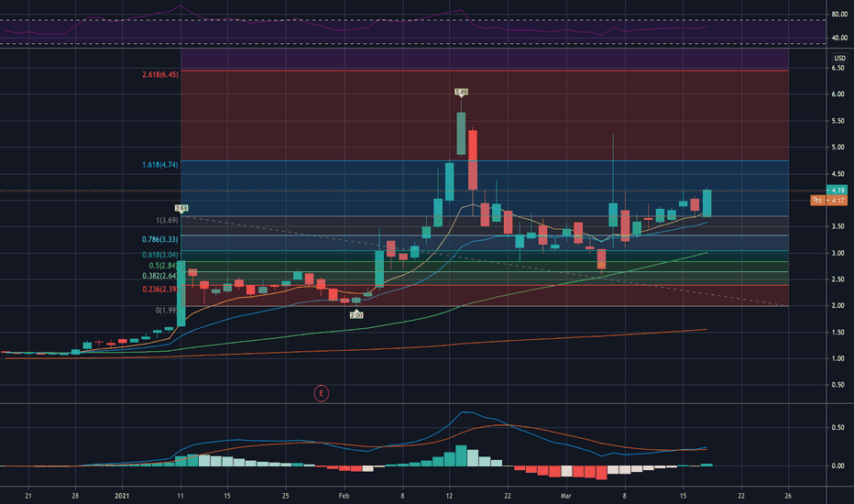Select Fibonacci level label 1(3.69)
854x504 pixels.
coord(167,220)
